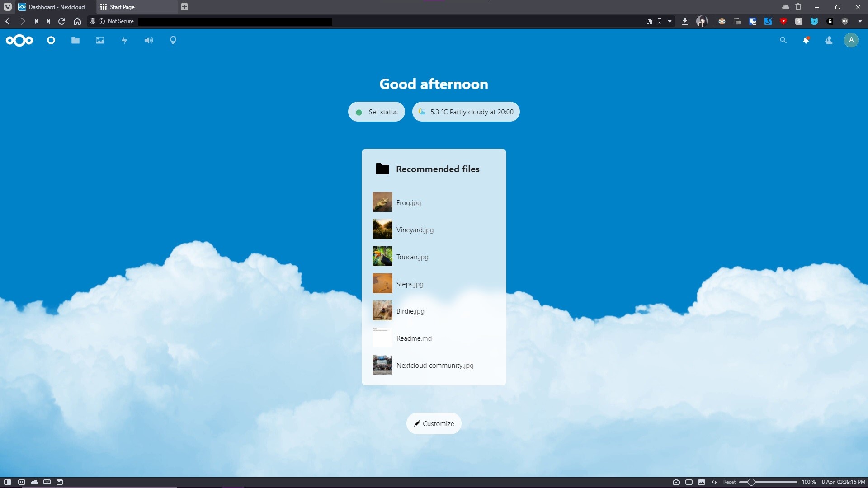Reload the current page
Image resolution: width=868 pixels, height=488 pixels.
point(62,21)
